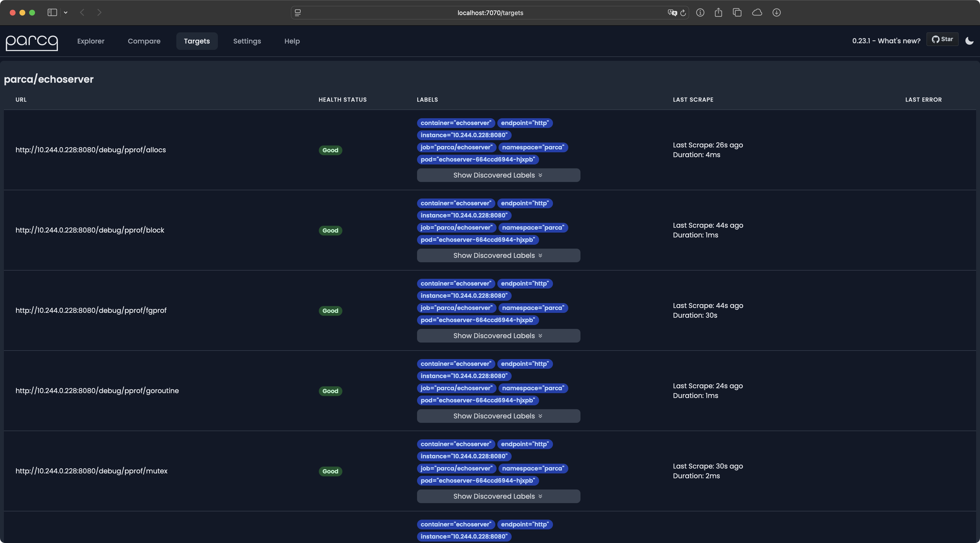Screen dimensions: 980x543
Task: Click the GitHub Star button
Action: pyautogui.click(x=942, y=40)
